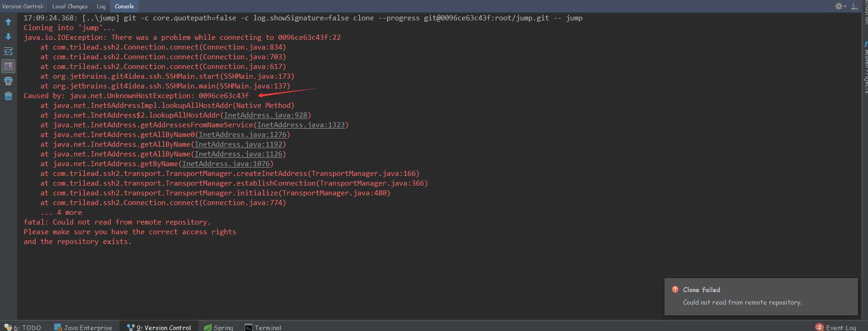Image resolution: width=868 pixels, height=331 pixels.
Task: Click the 'fatal: Could not read from remote repository.' line
Action: [117, 222]
